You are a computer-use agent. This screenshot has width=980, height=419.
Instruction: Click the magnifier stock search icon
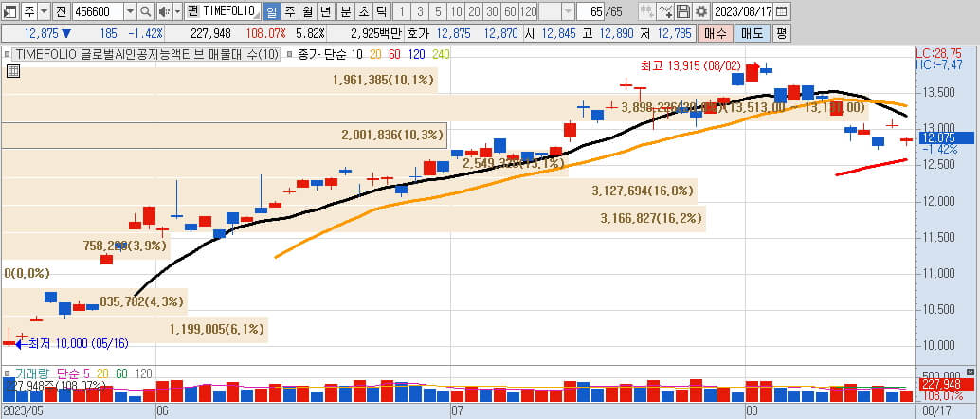click(x=145, y=10)
